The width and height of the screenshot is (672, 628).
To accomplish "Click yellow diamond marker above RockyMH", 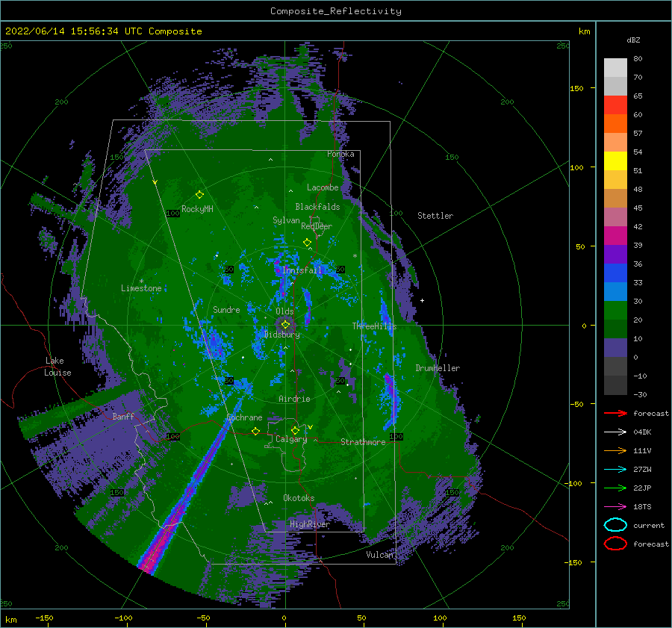I will tap(199, 195).
